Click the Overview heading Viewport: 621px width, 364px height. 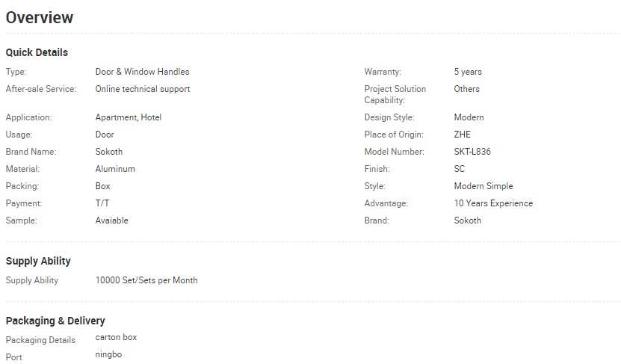pyautogui.click(x=40, y=18)
